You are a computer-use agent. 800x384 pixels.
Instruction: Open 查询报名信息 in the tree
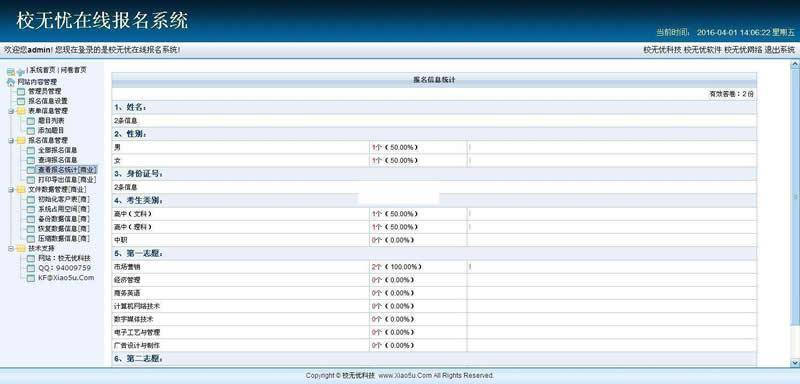(x=58, y=160)
